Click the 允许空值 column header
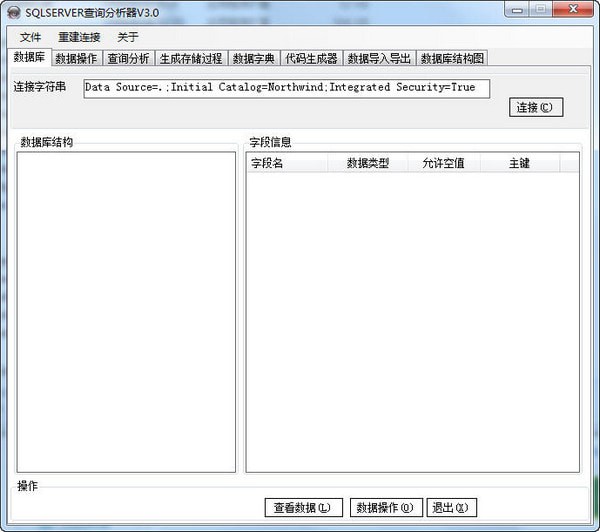Viewport: 600px width, 532px height. (x=443, y=163)
